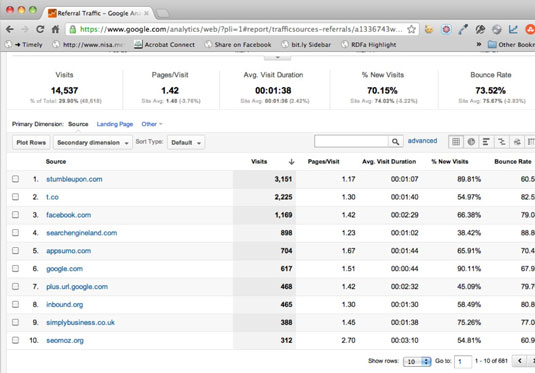
Task: Change Show rows count dropdown
Action: click(417, 361)
